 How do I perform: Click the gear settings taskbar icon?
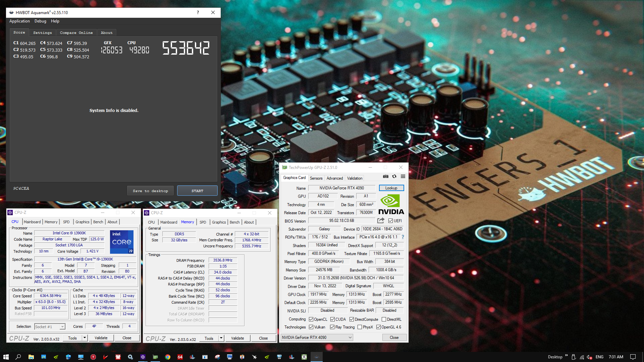point(130,357)
